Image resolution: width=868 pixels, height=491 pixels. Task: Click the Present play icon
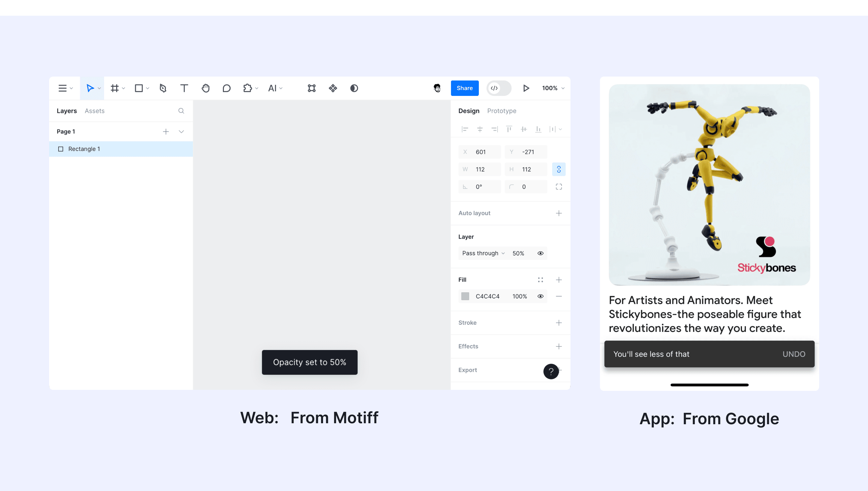click(526, 88)
